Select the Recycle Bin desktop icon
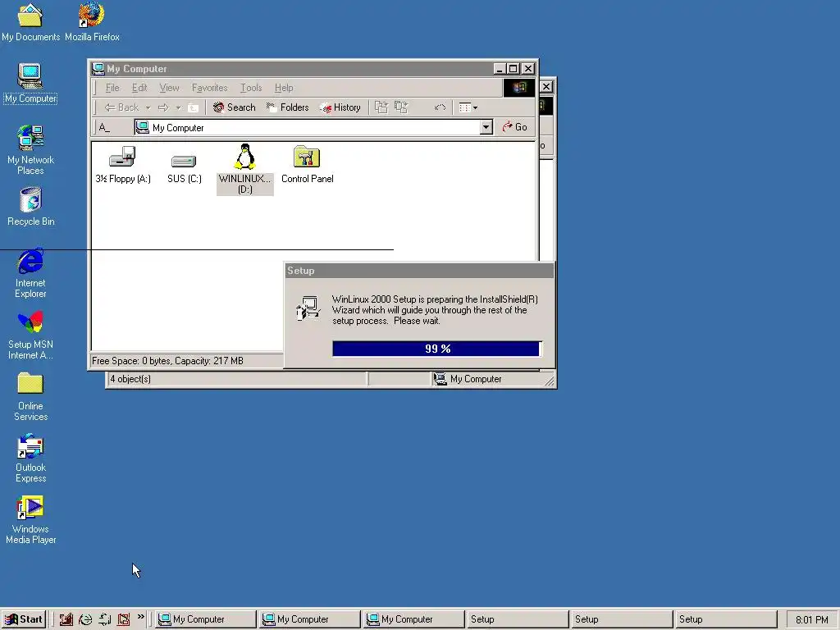This screenshot has height=630, width=840. (x=30, y=200)
